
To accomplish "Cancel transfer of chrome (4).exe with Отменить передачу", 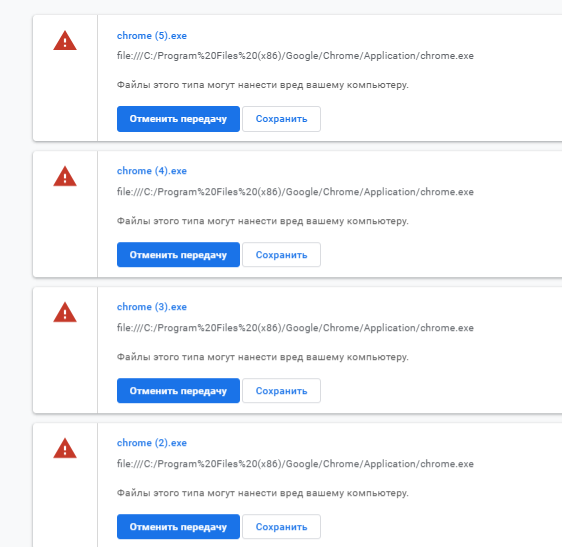I will 178,255.
